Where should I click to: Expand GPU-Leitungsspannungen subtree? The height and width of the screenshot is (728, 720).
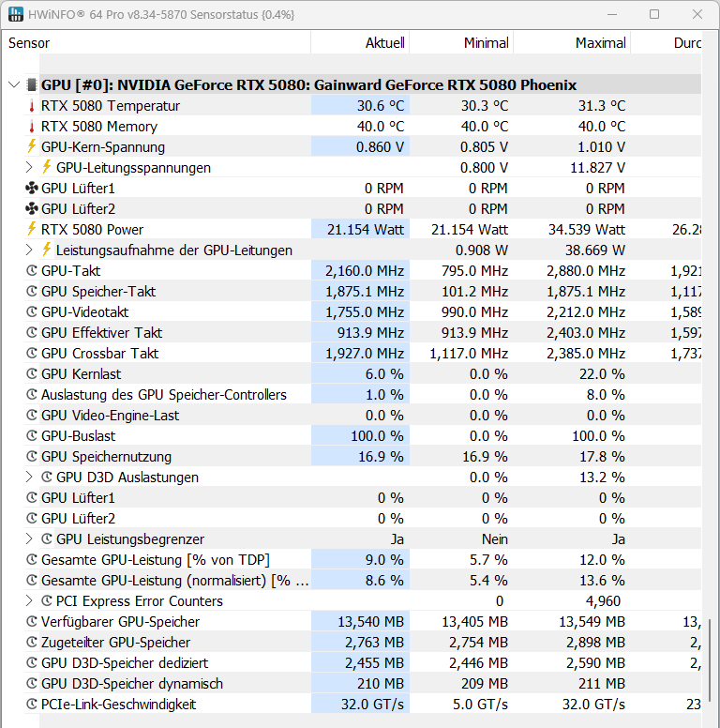(x=29, y=167)
